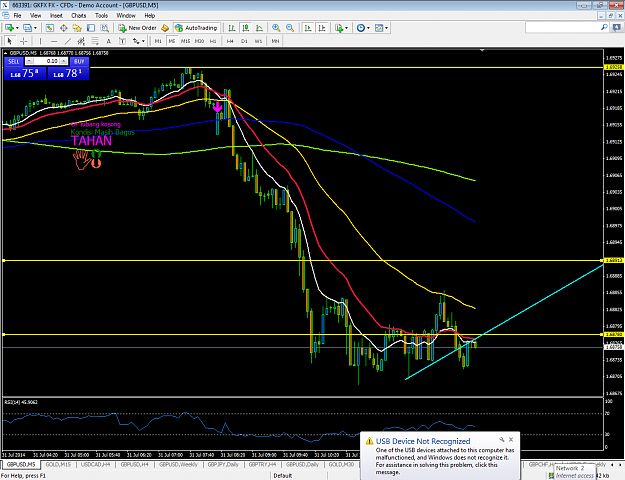Image resolution: width=625 pixels, height=480 pixels.
Task: Switch to M1 timeframe
Action: [x=158, y=41]
